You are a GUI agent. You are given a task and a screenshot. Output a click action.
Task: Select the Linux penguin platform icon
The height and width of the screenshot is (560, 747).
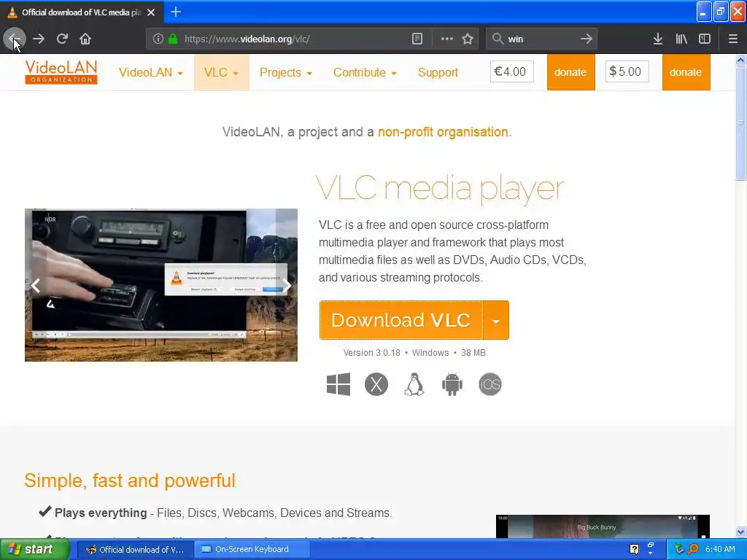pyautogui.click(x=414, y=384)
